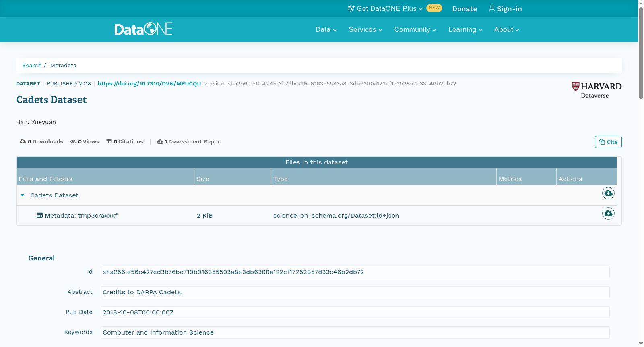The image size is (644, 347).
Task: Click the author name Han, Xueyuan
Action: coord(36,122)
